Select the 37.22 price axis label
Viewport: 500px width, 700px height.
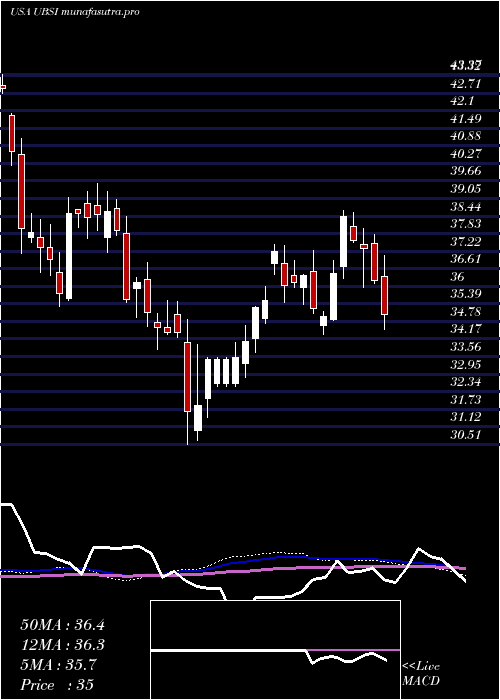(466, 242)
